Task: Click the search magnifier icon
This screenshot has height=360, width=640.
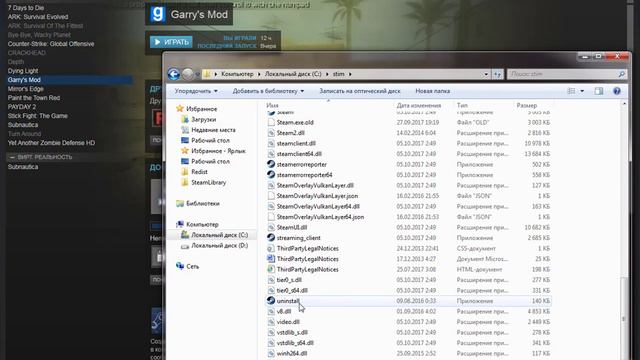Action: [x=621, y=74]
